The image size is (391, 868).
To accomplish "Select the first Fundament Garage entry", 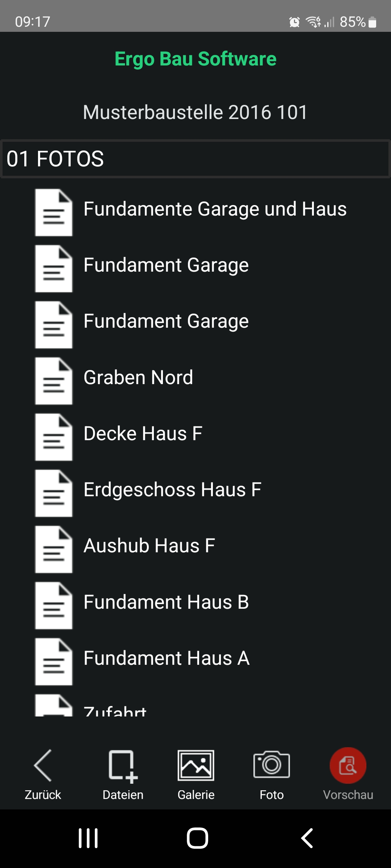I will coord(166,265).
